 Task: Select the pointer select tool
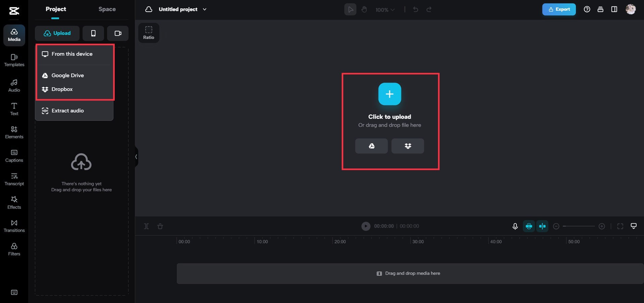click(350, 10)
